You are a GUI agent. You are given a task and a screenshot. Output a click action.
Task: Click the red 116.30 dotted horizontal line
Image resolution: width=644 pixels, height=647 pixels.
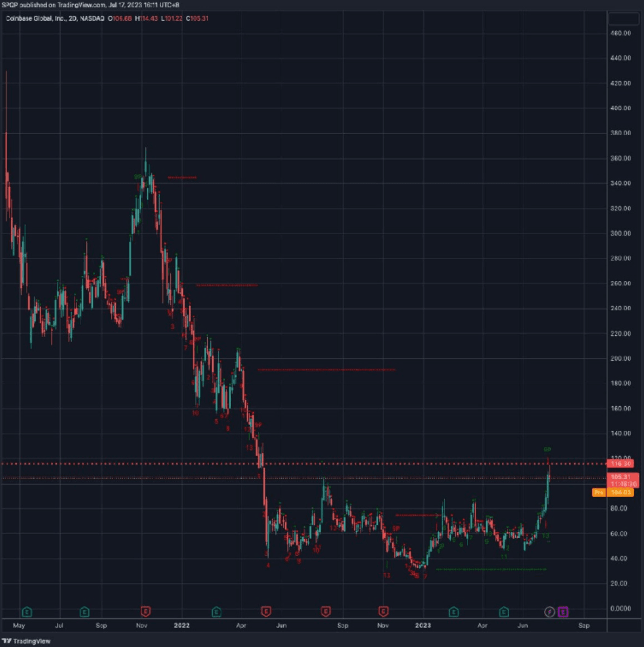pyautogui.click(x=325, y=464)
